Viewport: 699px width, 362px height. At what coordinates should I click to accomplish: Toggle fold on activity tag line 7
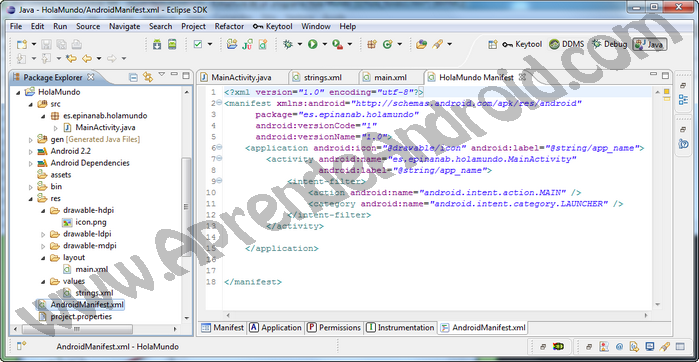219,159
